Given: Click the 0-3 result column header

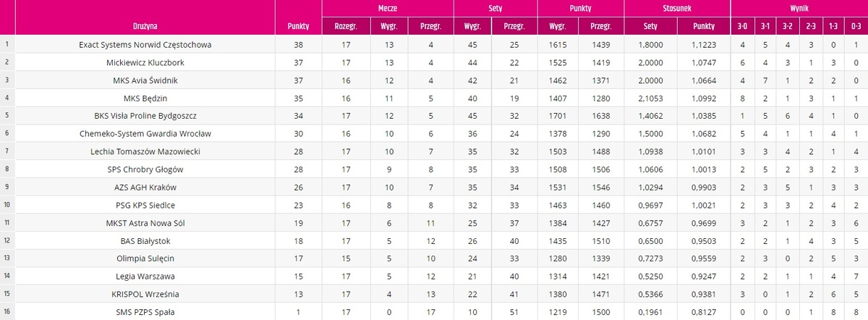Looking at the screenshot, I should pos(856,26).
